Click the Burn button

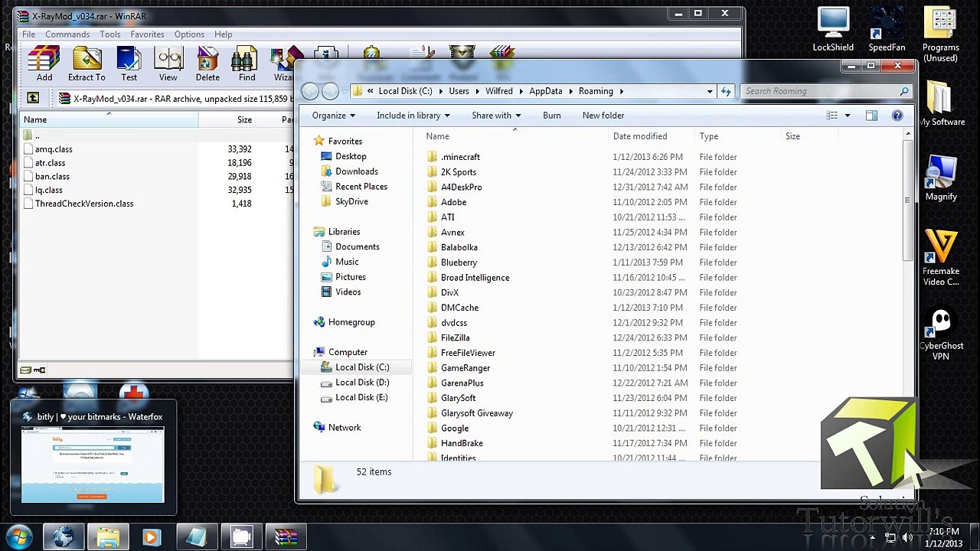551,116
